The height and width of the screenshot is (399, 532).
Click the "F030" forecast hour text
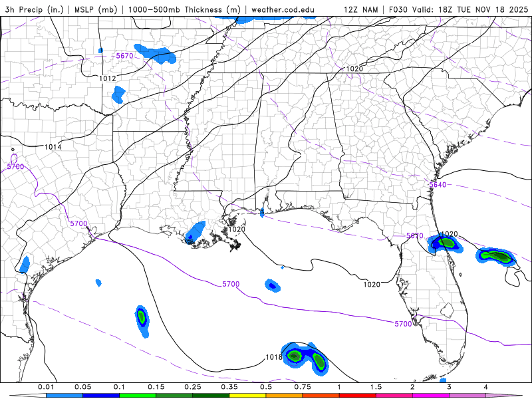398,9
